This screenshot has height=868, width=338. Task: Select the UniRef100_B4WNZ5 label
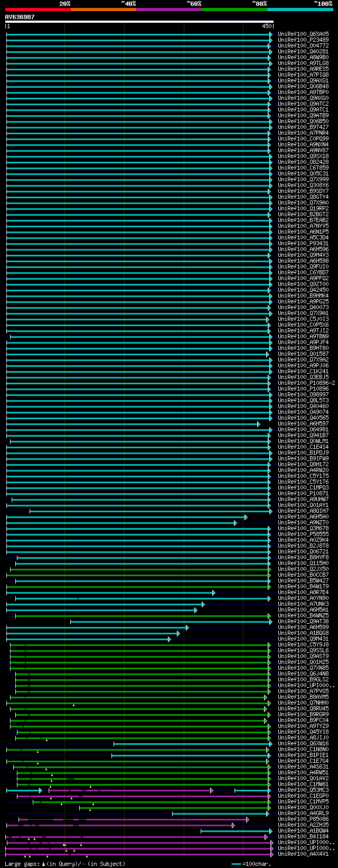(303, 615)
